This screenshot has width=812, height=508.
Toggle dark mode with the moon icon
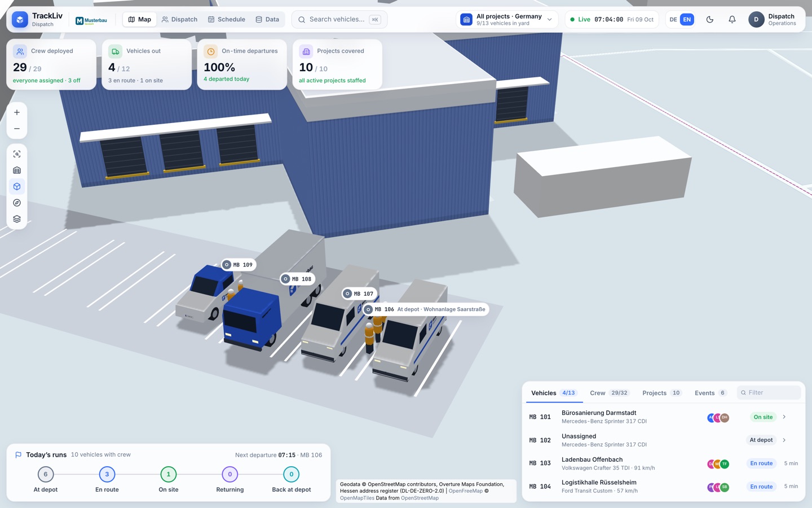710,20
